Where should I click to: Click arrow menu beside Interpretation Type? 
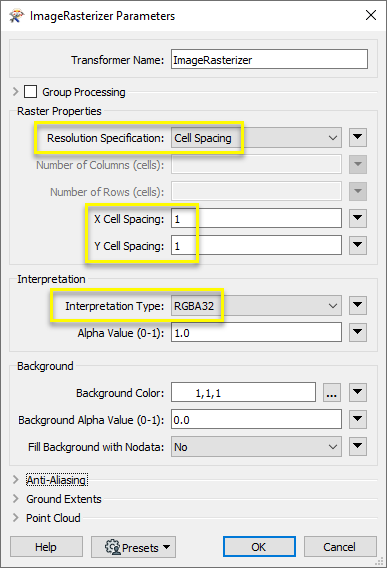358,305
